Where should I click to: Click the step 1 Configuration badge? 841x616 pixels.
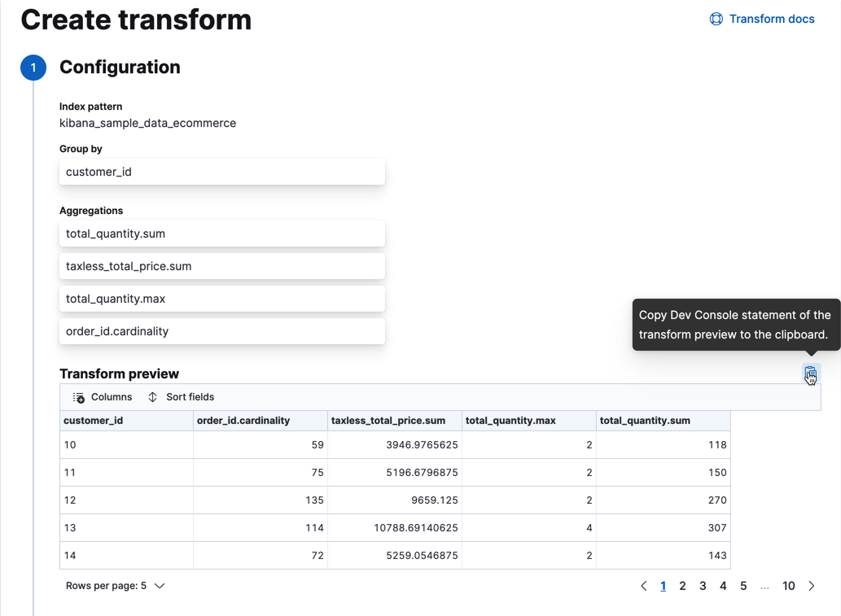coord(33,68)
